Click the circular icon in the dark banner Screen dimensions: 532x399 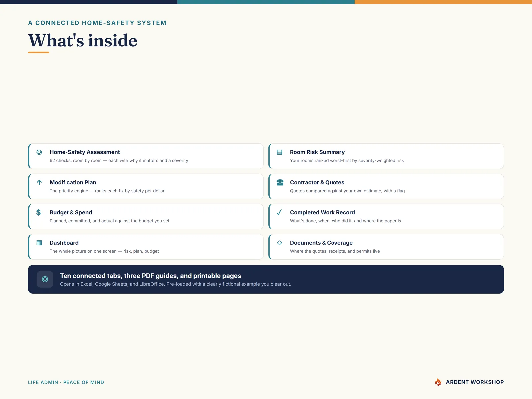tap(45, 279)
